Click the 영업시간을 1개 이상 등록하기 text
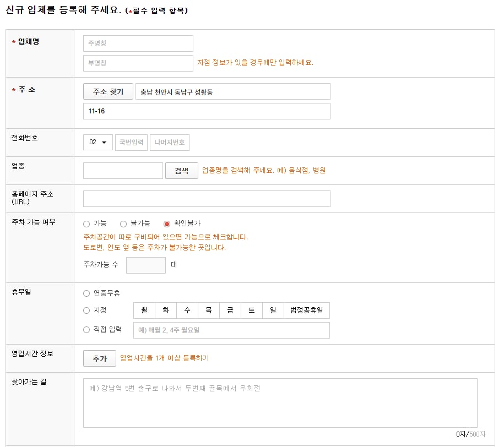This screenshot has width=504, height=447. [165, 358]
